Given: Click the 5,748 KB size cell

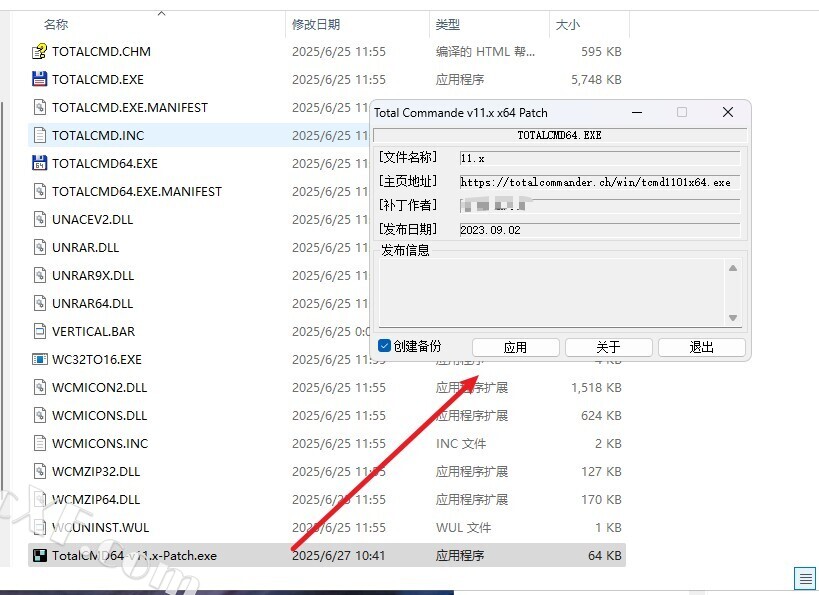Looking at the screenshot, I should click(596, 79).
